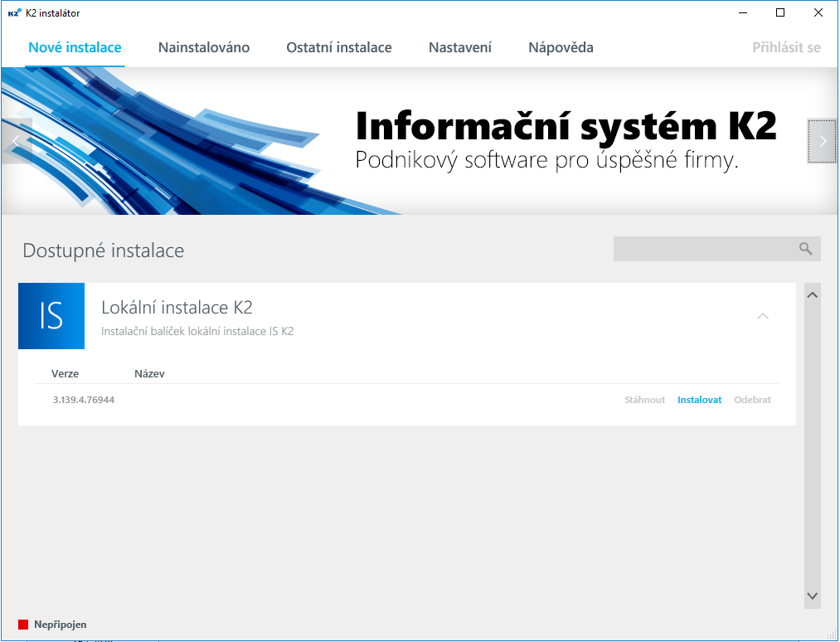Click the Instalační balíček lokální instalace description
Image resolution: width=840 pixels, height=642 pixels.
tap(197, 331)
